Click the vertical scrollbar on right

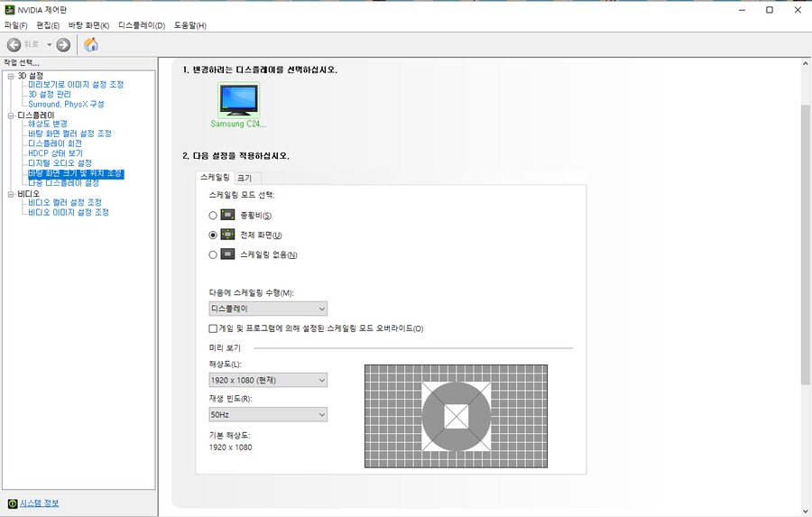point(806,244)
